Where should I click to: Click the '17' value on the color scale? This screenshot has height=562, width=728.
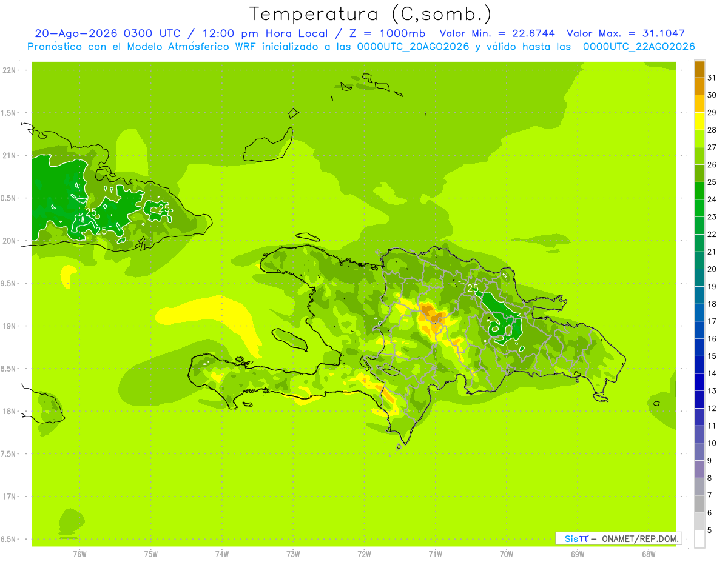pos(712,321)
